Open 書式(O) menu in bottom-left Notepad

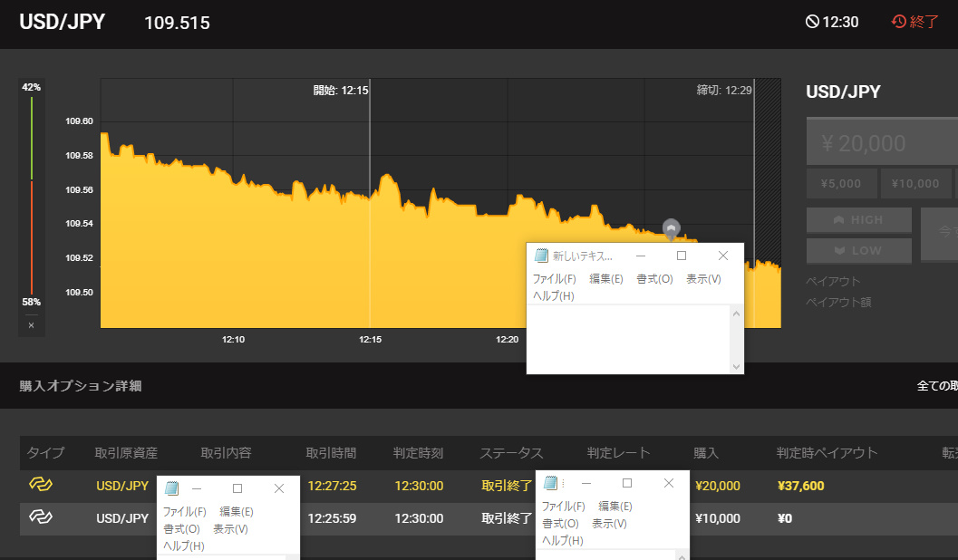pos(181,529)
